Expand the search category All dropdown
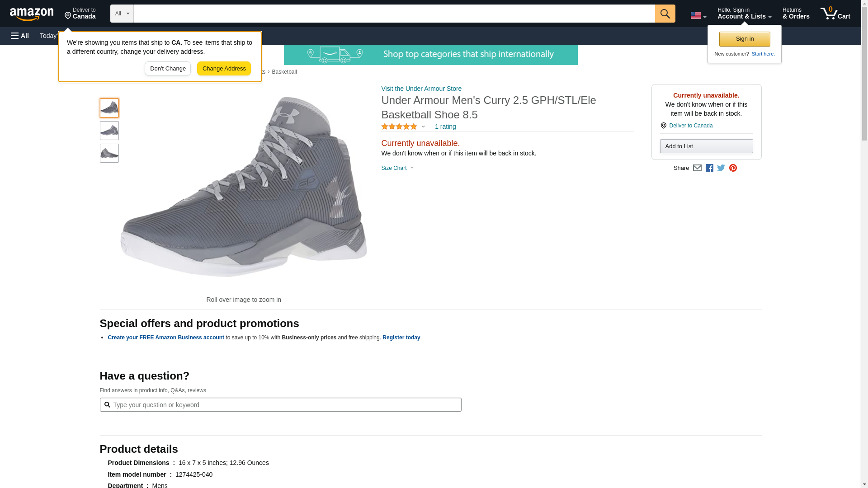 point(122,14)
